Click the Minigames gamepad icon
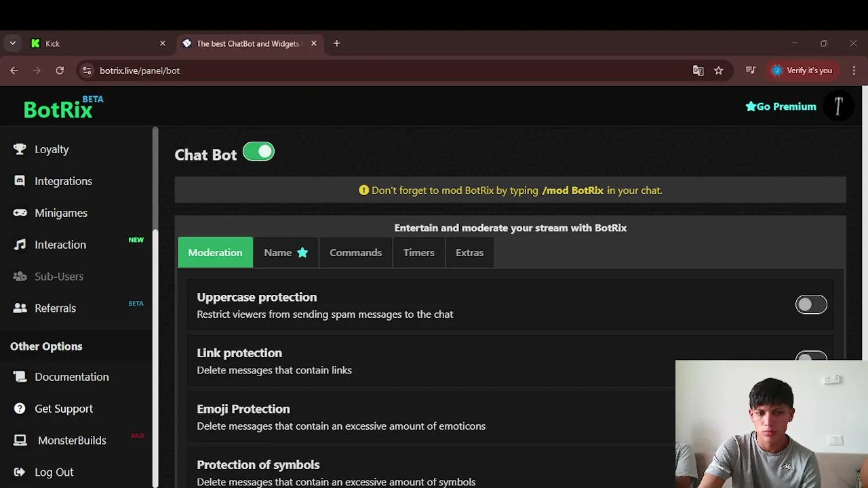Viewport: 868px width, 488px height. click(20, 213)
